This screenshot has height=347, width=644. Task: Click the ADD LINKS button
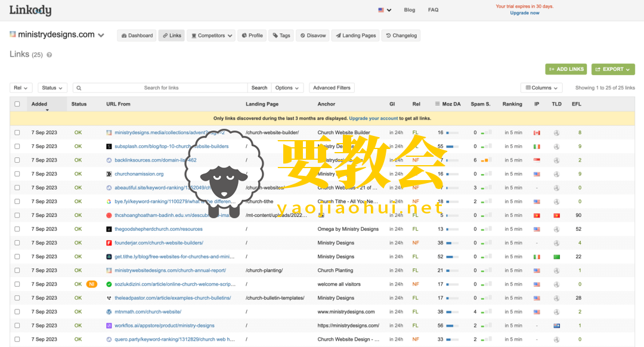[566, 69]
